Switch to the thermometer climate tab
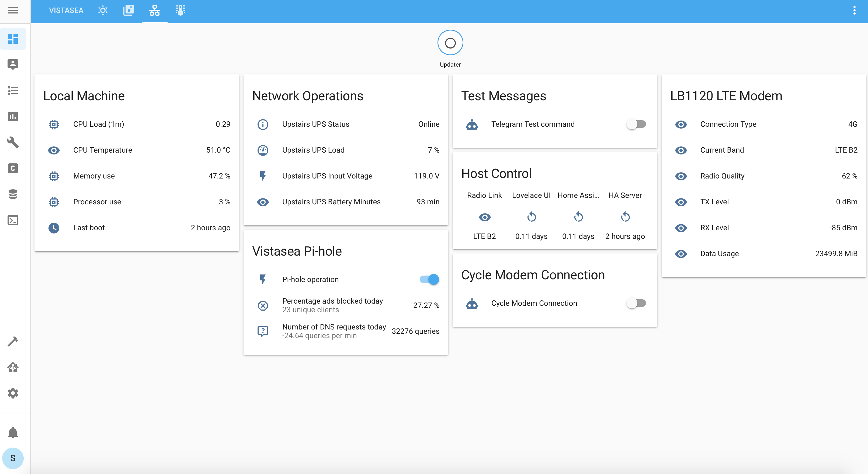Image resolution: width=868 pixels, height=474 pixels. [180, 10]
